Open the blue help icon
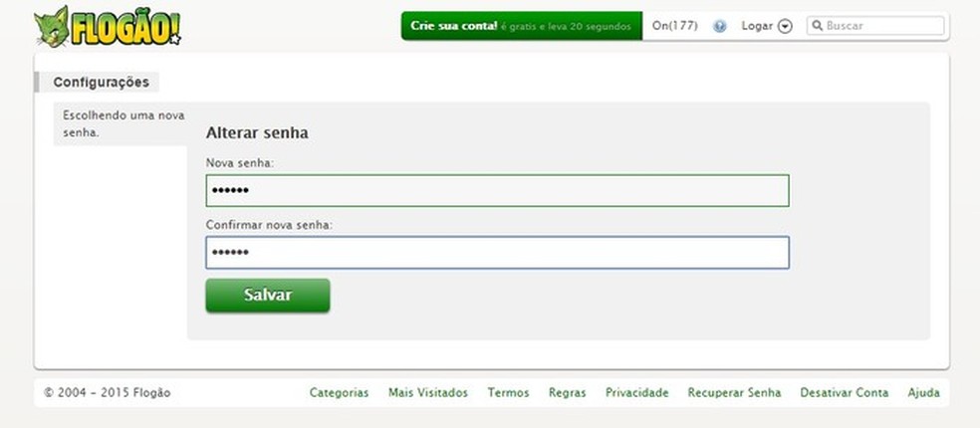Image resolution: width=980 pixels, height=428 pixels. pyautogui.click(x=720, y=26)
